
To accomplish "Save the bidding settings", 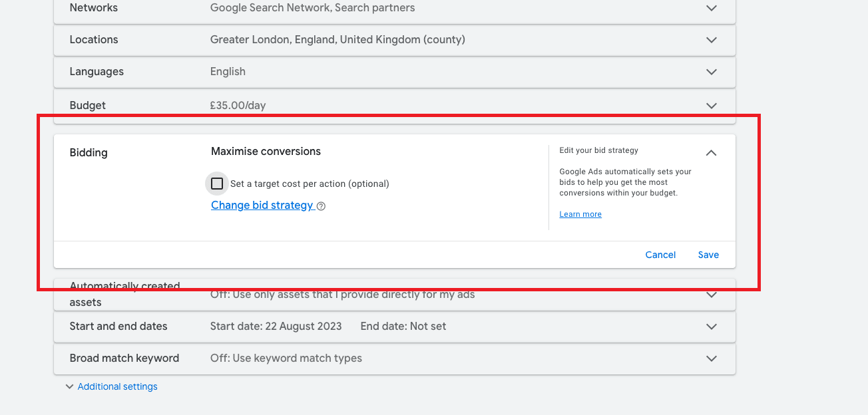I will [708, 255].
